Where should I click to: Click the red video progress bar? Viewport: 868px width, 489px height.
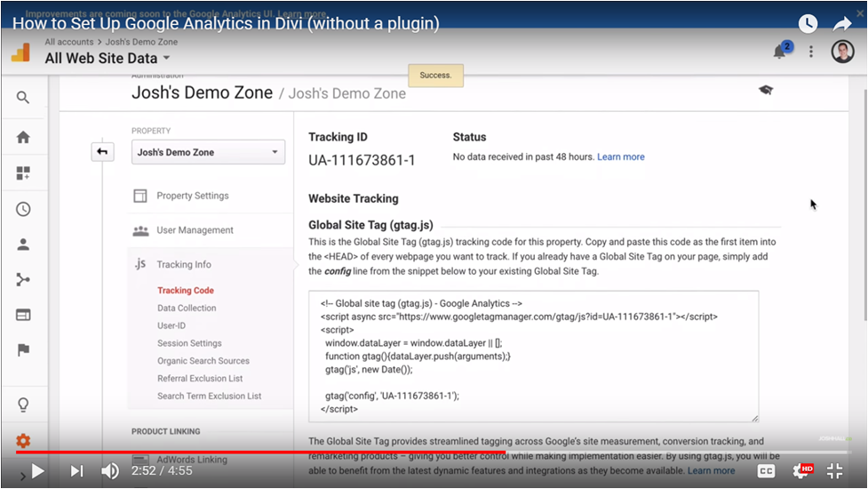pyautogui.click(x=267, y=452)
